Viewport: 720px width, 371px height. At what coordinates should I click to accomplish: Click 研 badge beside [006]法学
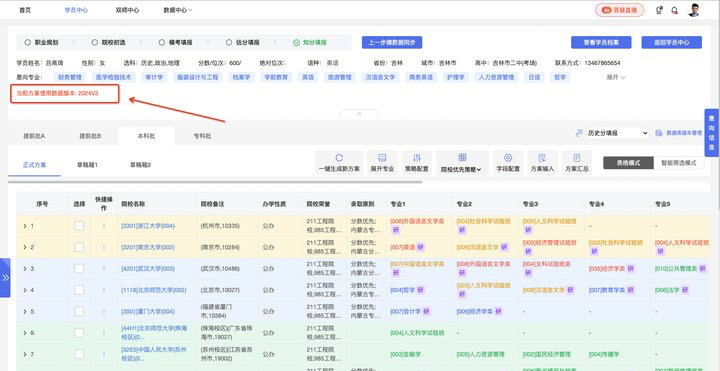685,290
